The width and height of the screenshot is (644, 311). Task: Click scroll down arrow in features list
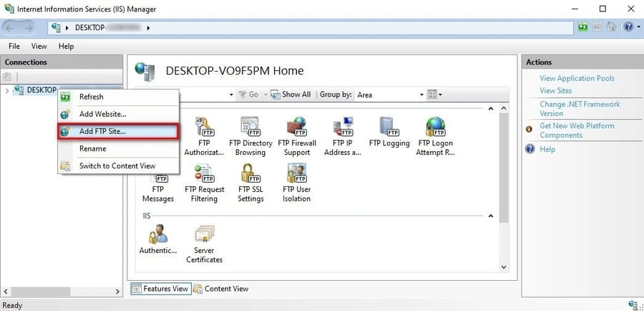point(504,267)
